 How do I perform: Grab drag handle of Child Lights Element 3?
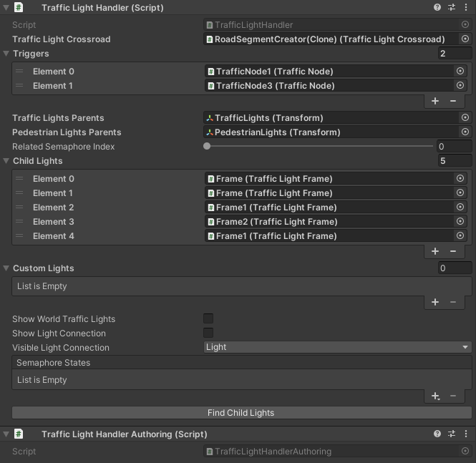[x=19, y=222]
